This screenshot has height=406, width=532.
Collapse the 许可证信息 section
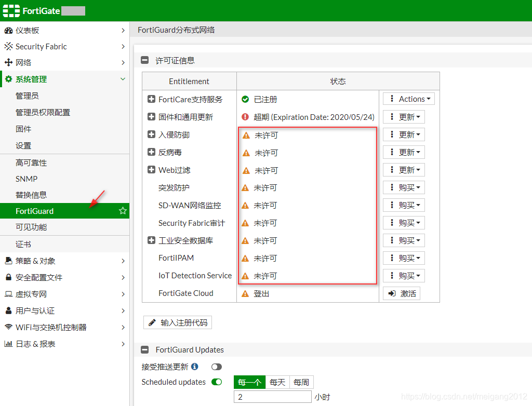coord(144,60)
